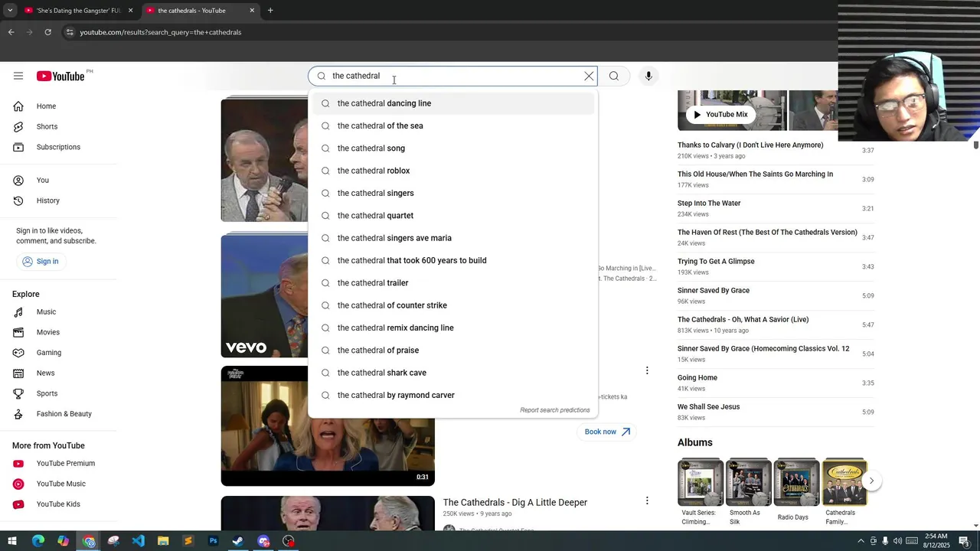This screenshot has width=980, height=551.
Task: Open the 0:31 ad video thumbnail
Action: point(328,426)
